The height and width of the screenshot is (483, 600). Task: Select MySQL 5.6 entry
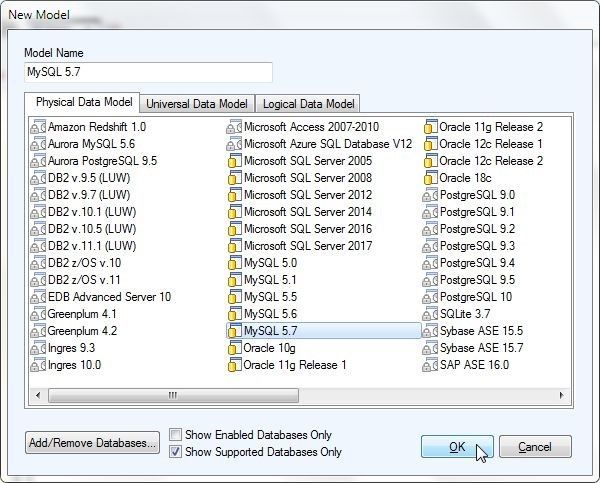[x=262, y=314]
